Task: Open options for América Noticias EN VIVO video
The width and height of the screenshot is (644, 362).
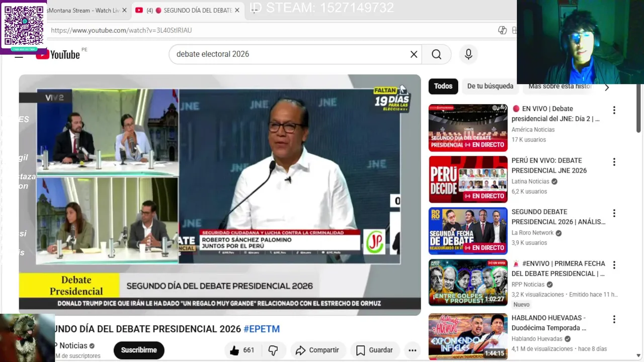Action: [x=614, y=110]
